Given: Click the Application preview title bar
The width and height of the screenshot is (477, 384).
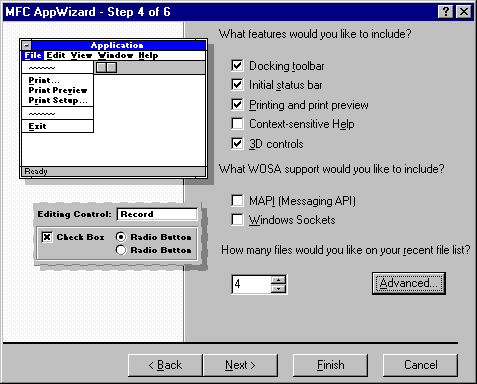Looking at the screenshot, I should click(x=117, y=45).
